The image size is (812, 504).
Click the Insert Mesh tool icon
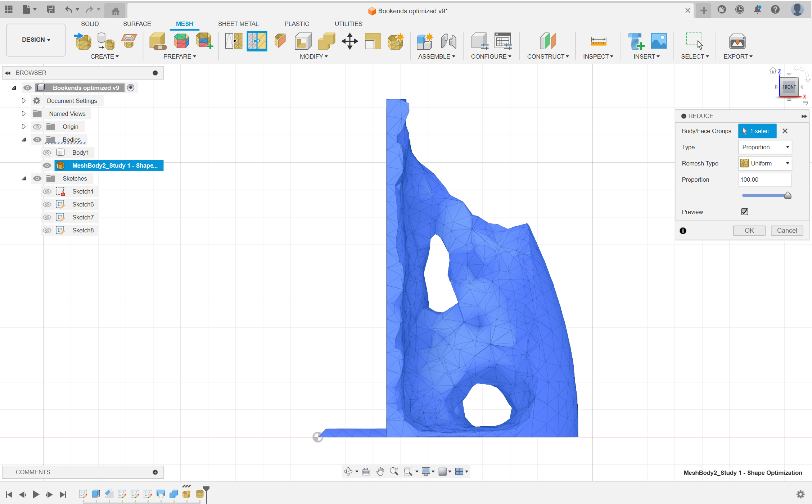pyautogui.click(x=83, y=41)
